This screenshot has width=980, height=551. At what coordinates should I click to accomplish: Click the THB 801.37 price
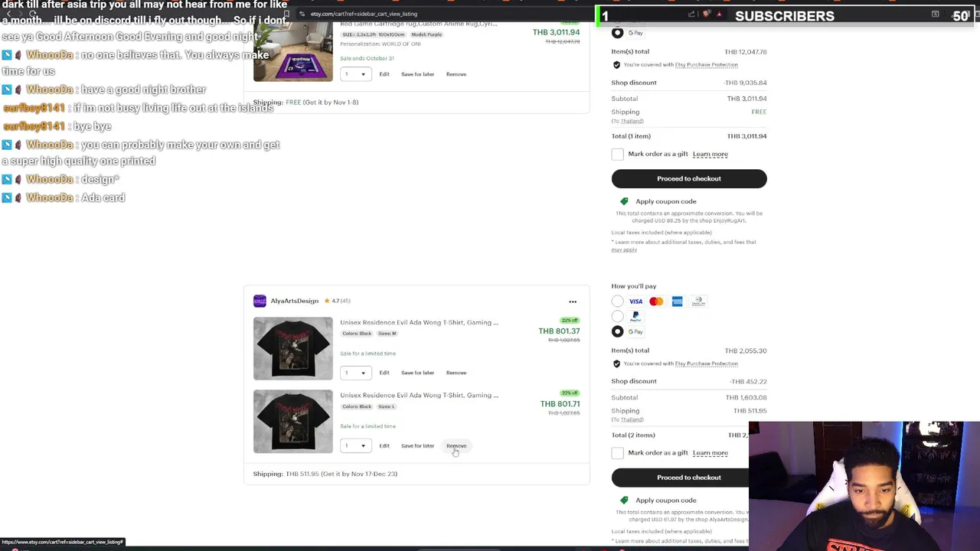pyautogui.click(x=559, y=331)
